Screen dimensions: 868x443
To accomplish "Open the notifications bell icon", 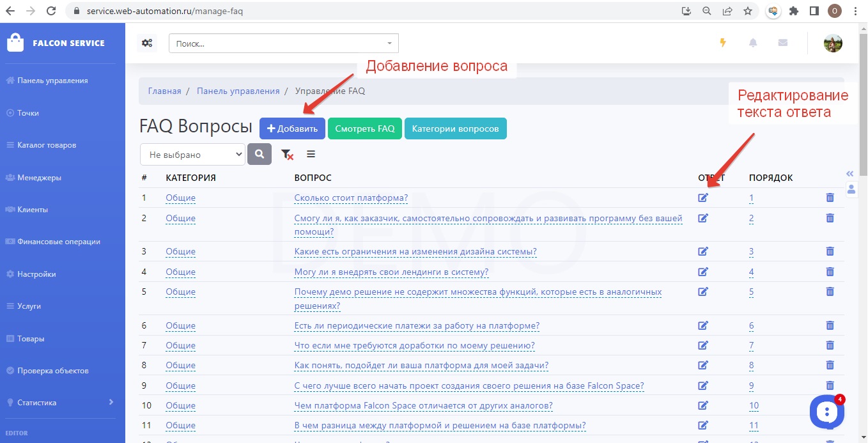I will 753,43.
